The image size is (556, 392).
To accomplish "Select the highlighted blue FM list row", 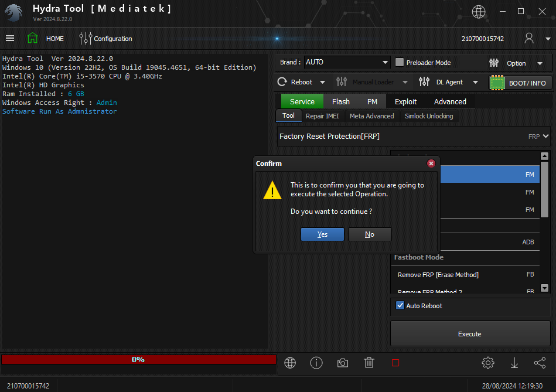I will [x=490, y=174].
